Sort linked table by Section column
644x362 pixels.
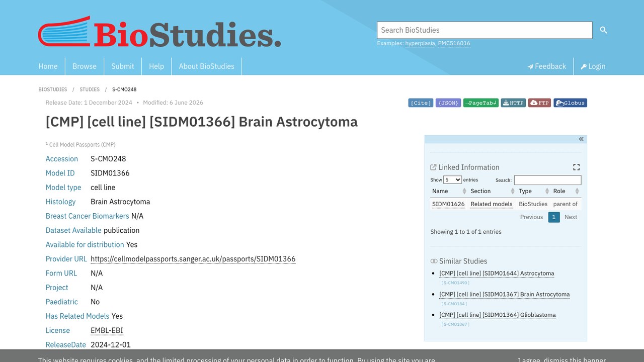(492, 191)
